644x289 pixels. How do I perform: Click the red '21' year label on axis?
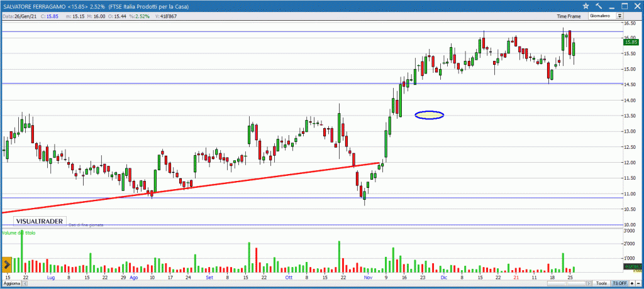[x=516, y=277]
